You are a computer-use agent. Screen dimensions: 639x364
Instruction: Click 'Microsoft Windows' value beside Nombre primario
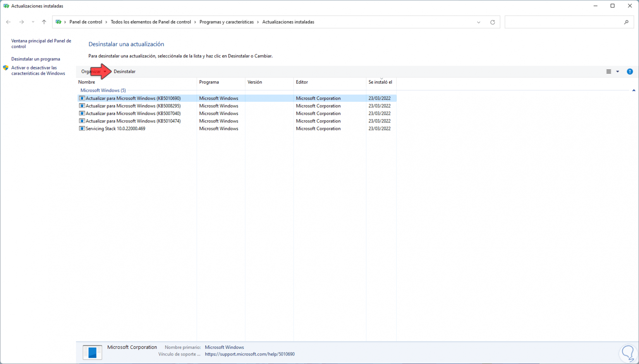[224, 347]
